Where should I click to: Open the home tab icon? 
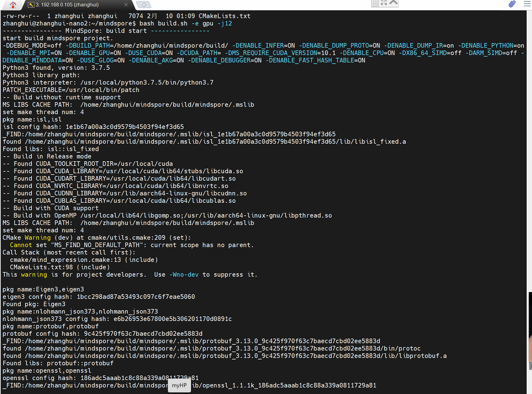(13, 5)
